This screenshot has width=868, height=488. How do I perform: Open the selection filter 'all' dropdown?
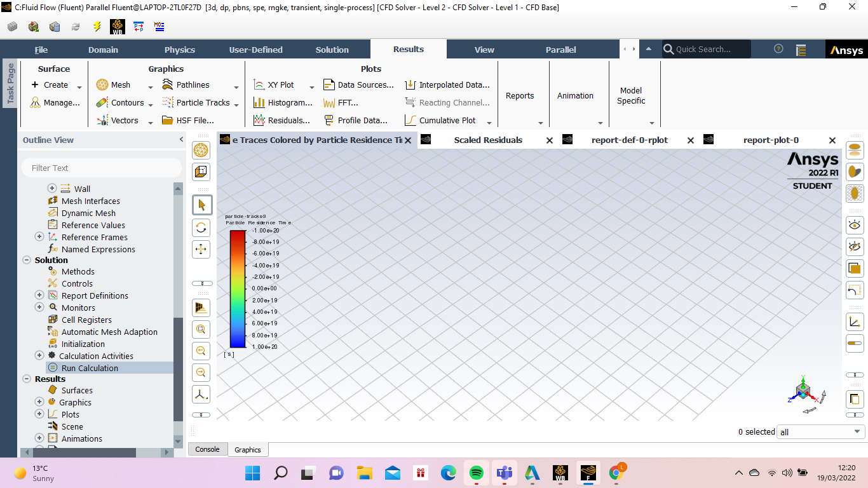pos(821,432)
